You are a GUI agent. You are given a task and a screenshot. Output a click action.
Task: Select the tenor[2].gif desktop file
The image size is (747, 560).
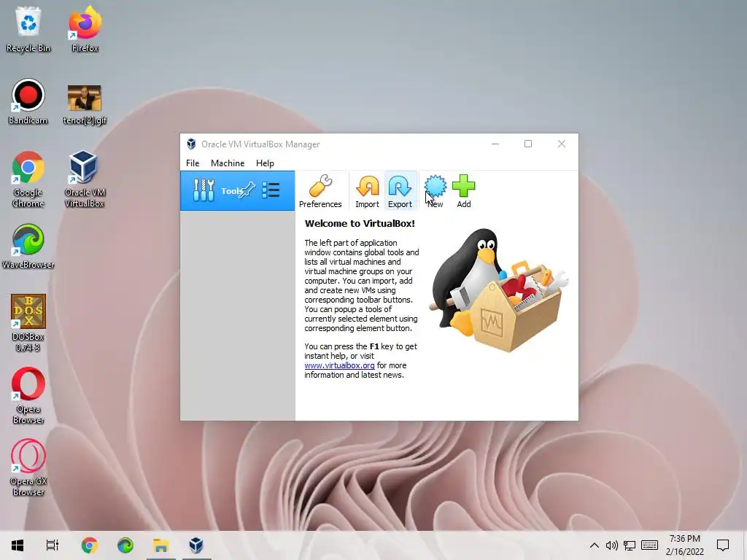click(85, 105)
